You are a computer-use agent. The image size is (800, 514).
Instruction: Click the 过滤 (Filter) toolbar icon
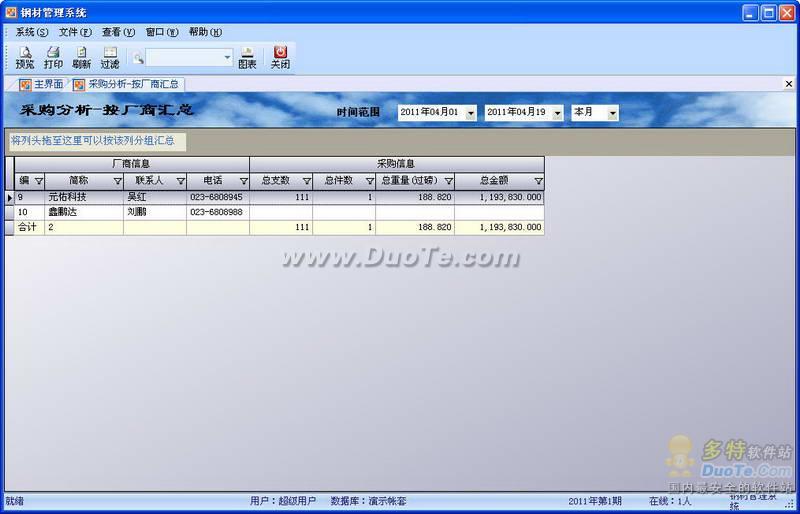(x=109, y=57)
